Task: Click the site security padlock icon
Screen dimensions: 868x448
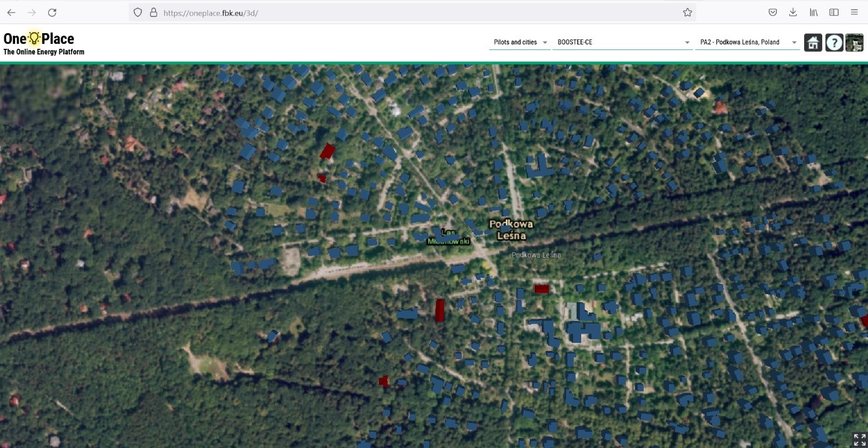Action: (153, 13)
